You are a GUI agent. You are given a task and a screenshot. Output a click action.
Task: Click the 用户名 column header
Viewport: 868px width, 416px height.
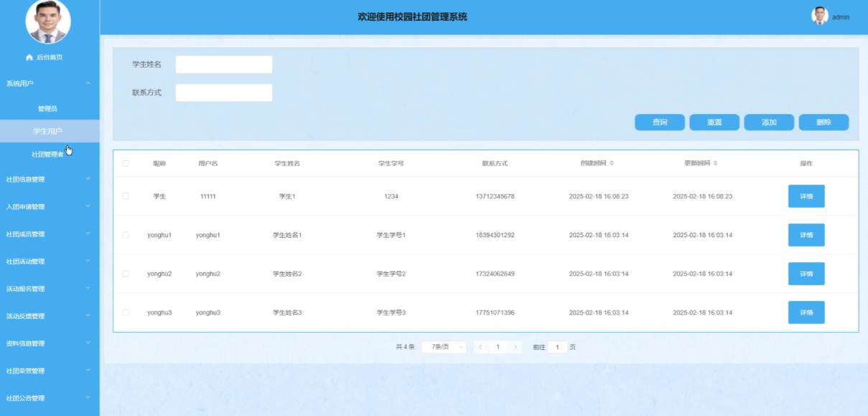(208, 163)
